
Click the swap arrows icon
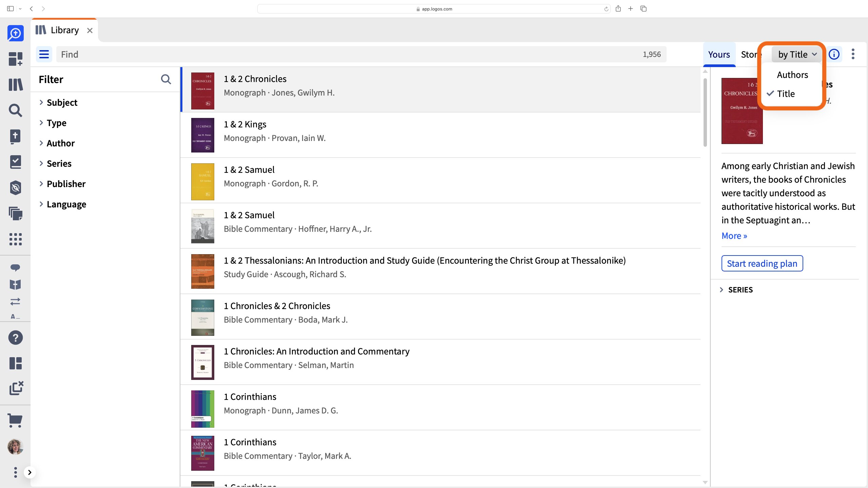(15, 301)
